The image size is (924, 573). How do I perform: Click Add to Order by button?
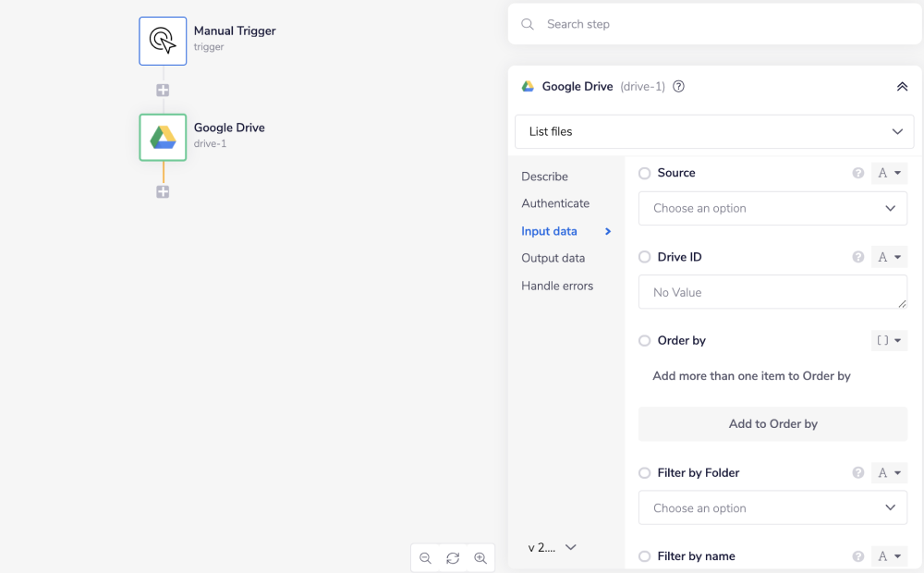pyautogui.click(x=772, y=424)
